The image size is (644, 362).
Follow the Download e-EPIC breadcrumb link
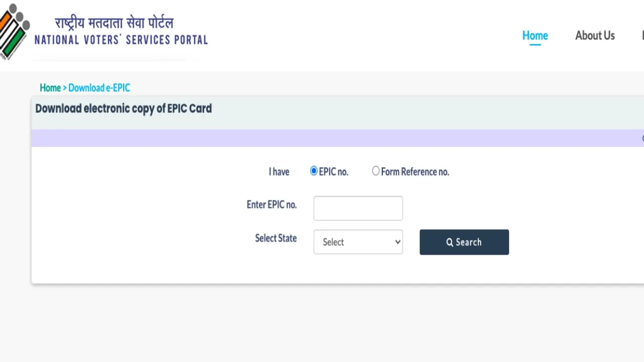99,88
